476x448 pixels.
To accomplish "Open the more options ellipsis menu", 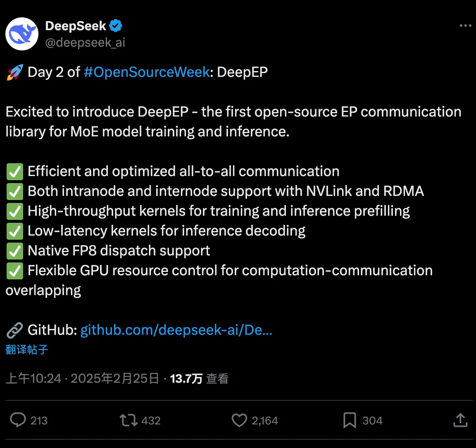I will pyautogui.click(x=465, y=25).
